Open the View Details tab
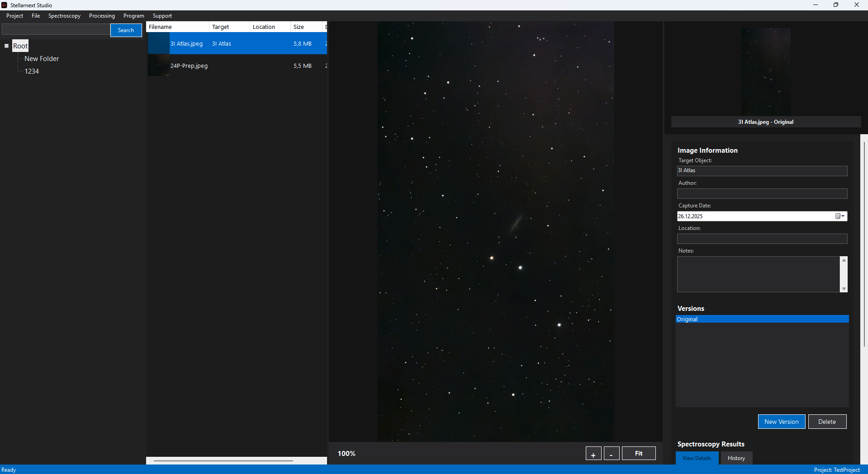The height and width of the screenshot is (474, 868). pos(697,458)
